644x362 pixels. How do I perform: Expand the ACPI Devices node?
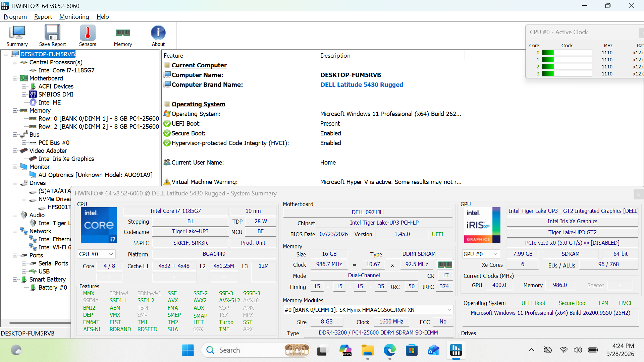pyautogui.click(x=24, y=86)
